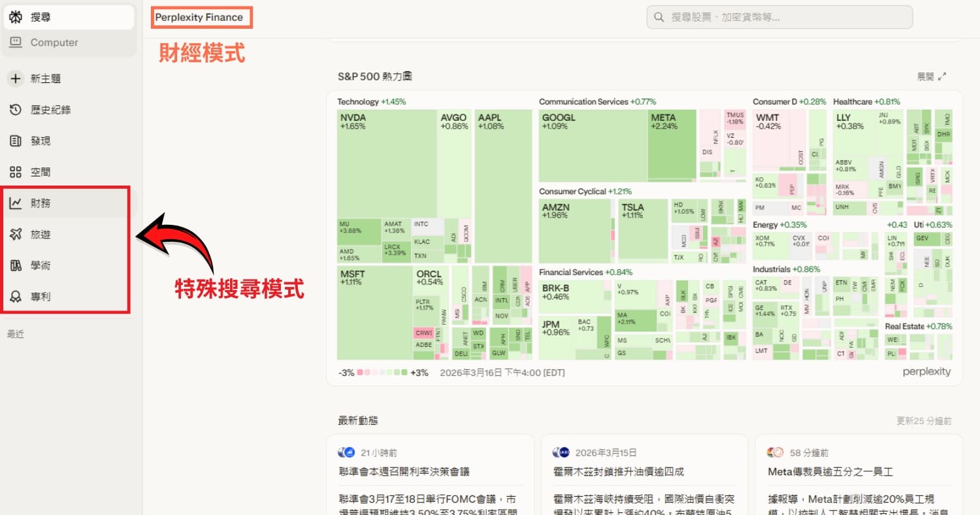This screenshot has width=980, height=515.
Task: Open the Computer mode icon
Action: point(16,42)
